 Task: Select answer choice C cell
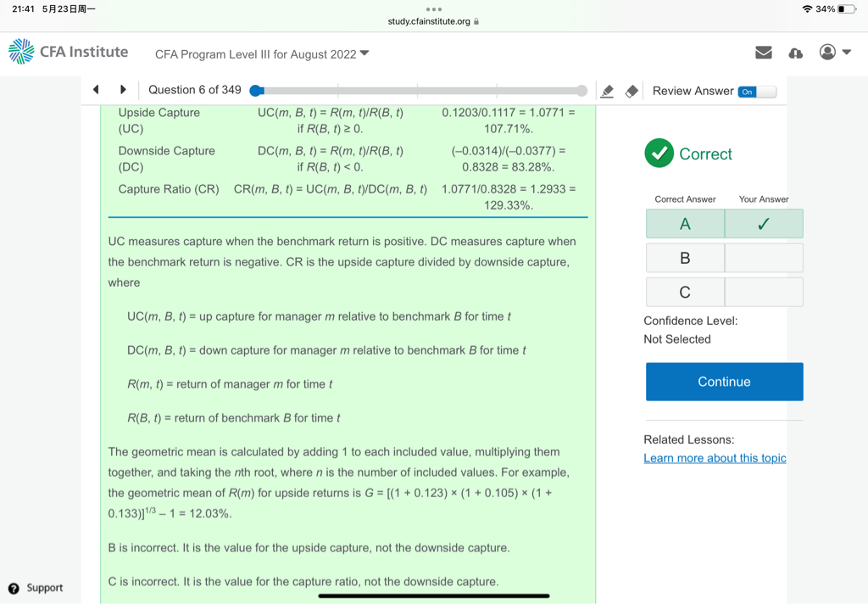click(685, 292)
